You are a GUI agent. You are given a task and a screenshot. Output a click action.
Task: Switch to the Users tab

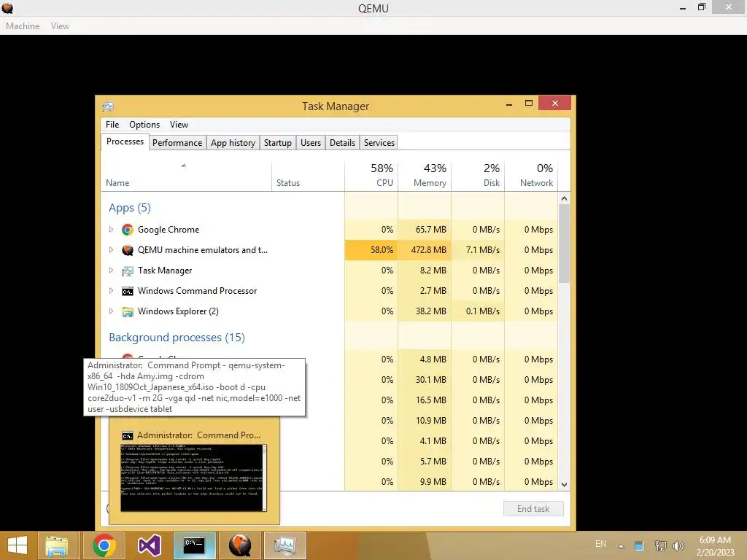311,143
